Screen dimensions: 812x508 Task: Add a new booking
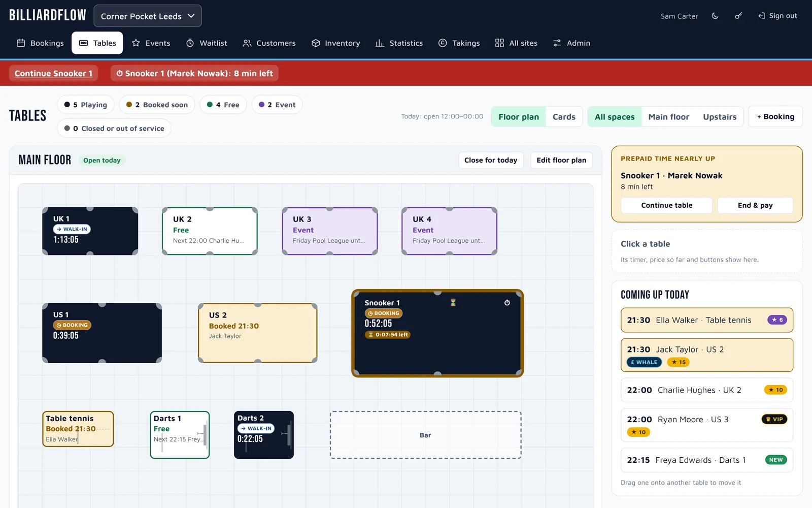click(775, 116)
